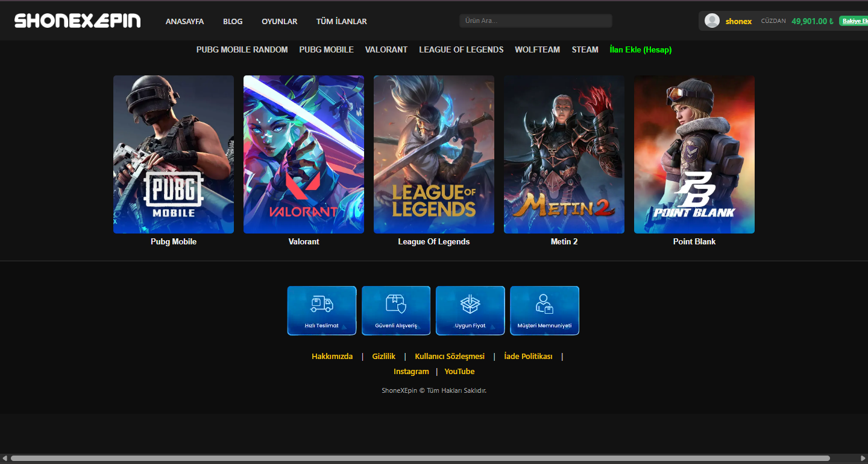Open the WOLFTEAM category link

click(x=537, y=49)
